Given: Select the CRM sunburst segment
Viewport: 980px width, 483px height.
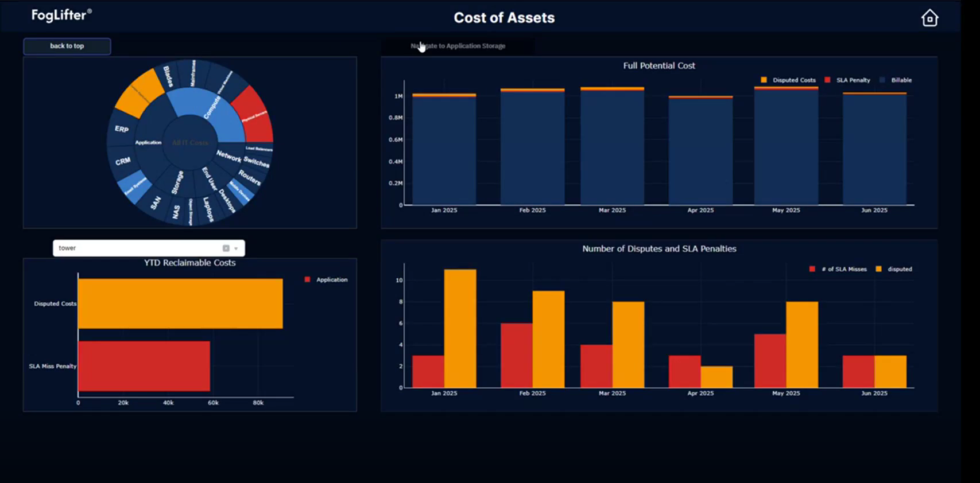Looking at the screenshot, I should (123, 162).
